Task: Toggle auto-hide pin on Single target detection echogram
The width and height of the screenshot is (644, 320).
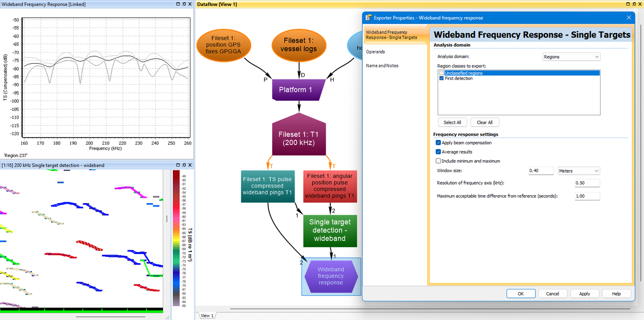Action: (x=184, y=165)
